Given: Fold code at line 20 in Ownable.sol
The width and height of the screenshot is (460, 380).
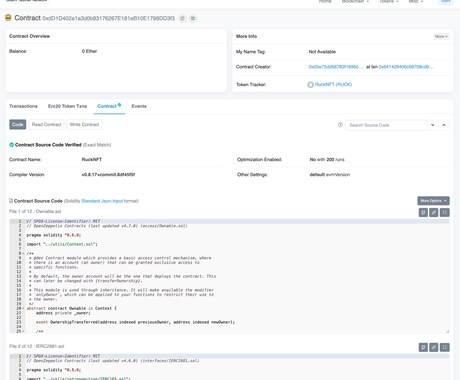Looking at the screenshot, I should [x=23, y=308].
